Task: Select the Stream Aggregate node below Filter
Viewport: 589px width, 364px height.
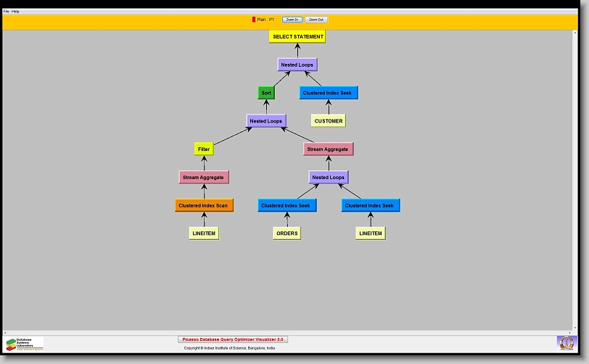Action: [204, 177]
